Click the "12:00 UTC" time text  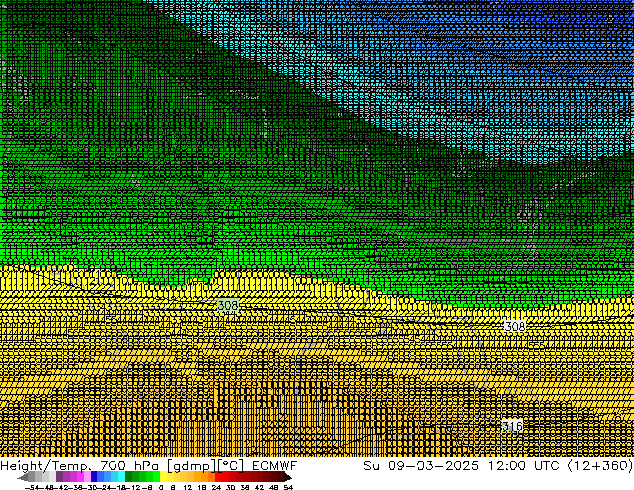coord(523,466)
